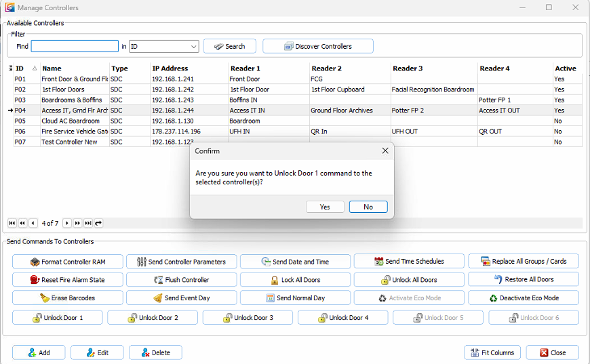Click IP address 178.237.114.196
Screen dimensions: 590x364
[x=176, y=132]
